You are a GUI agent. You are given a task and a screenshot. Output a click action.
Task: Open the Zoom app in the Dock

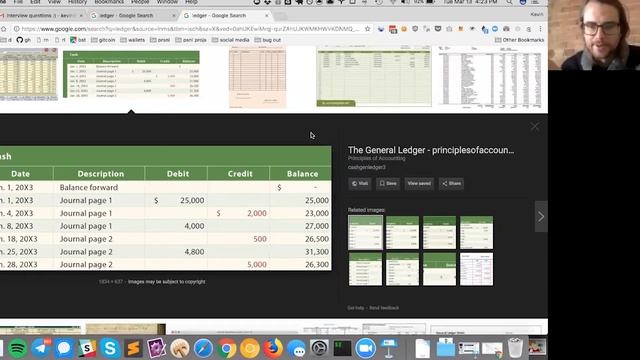coord(365,348)
